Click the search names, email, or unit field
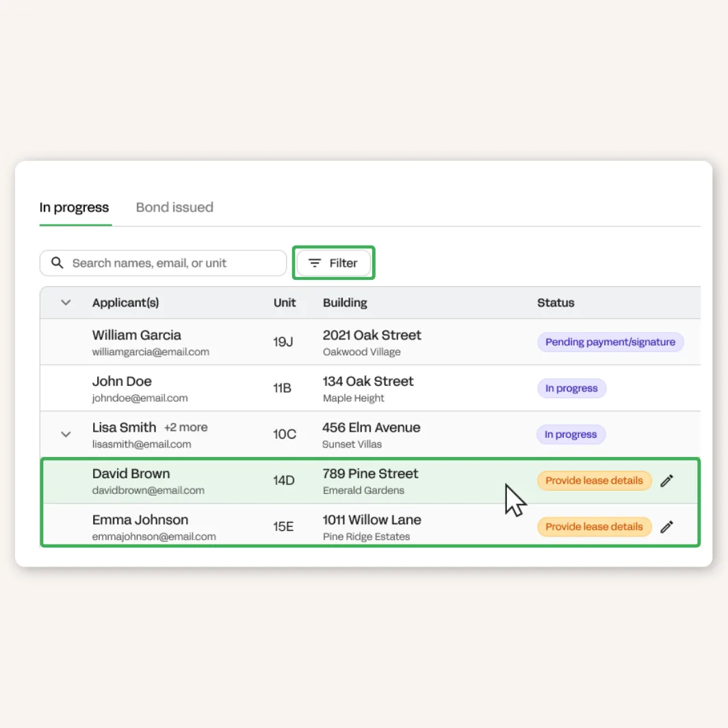This screenshot has height=728, width=728. [x=163, y=263]
